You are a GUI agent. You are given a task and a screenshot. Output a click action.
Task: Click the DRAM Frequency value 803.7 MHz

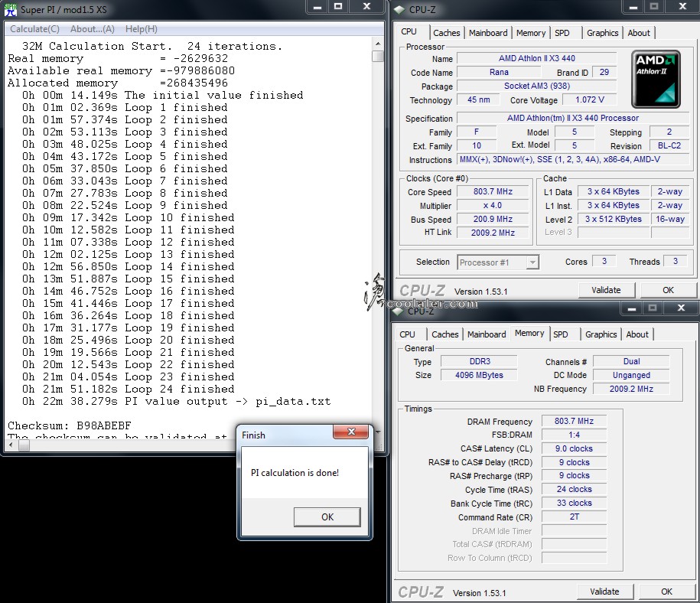pos(574,421)
